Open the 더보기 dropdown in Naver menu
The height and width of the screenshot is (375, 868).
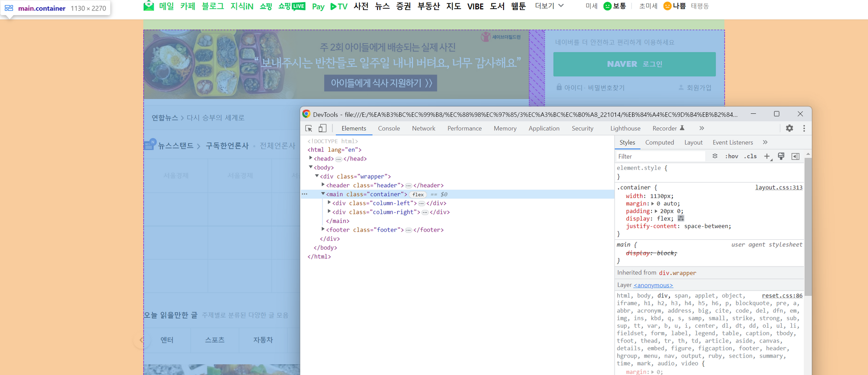click(549, 6)
